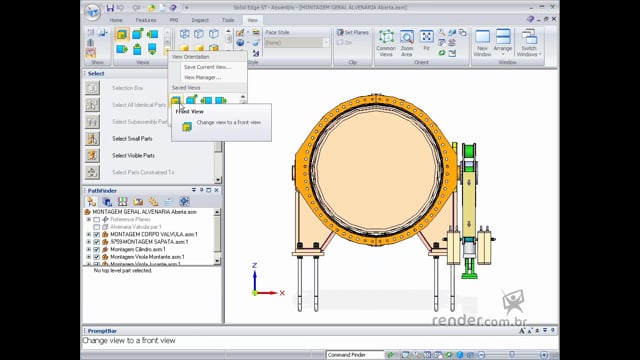Click the Selection Box icon
The image size is (640, 360).
(x=92, y=88)
